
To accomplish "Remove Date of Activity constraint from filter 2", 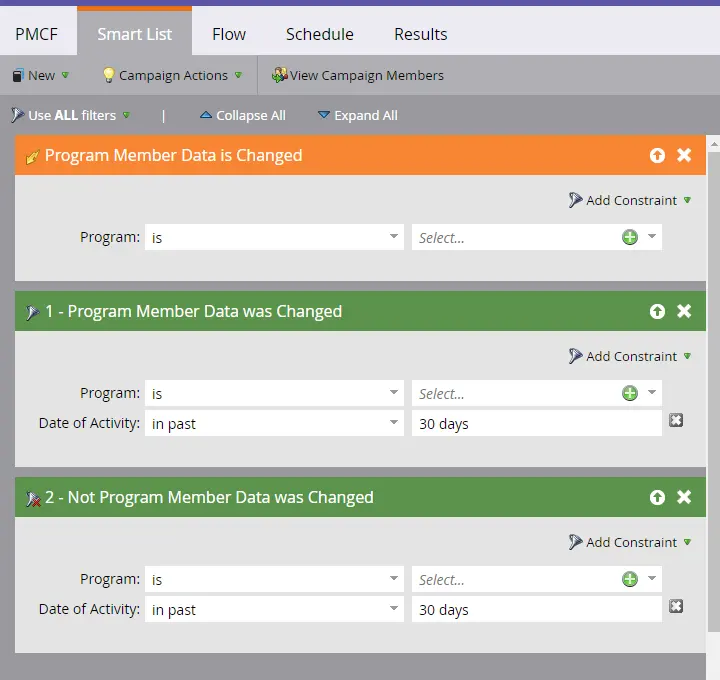I will click(676, 606).
